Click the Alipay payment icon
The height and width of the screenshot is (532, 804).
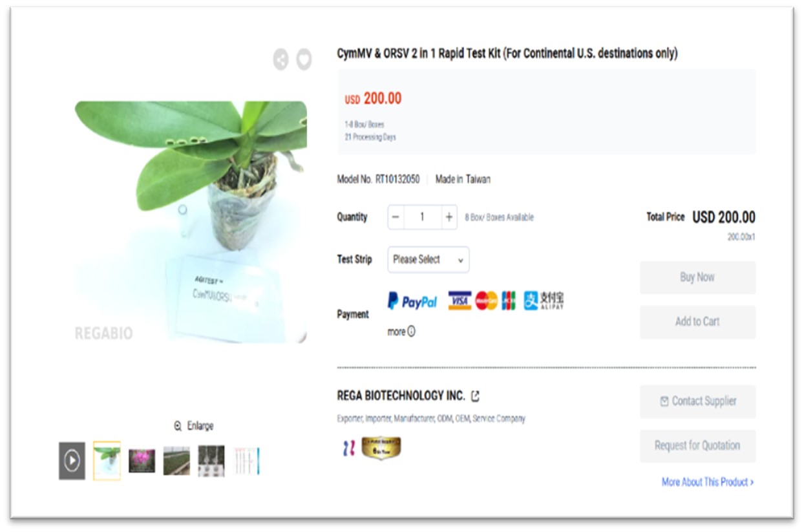coord(544,301)
